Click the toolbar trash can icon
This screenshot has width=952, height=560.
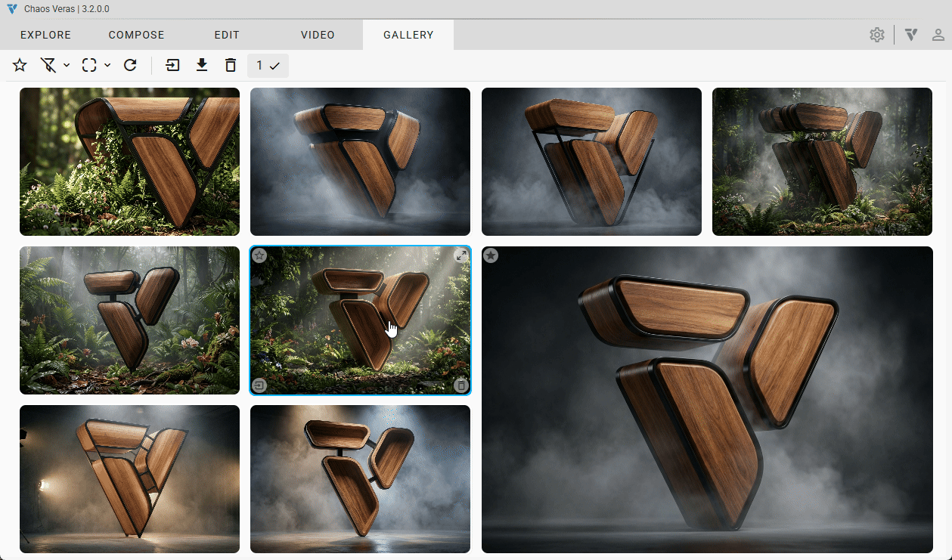pos(231,66)
